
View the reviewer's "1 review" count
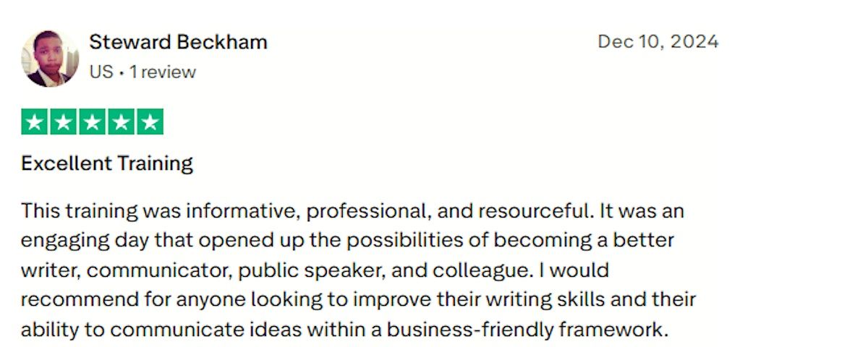click(163, 72)
